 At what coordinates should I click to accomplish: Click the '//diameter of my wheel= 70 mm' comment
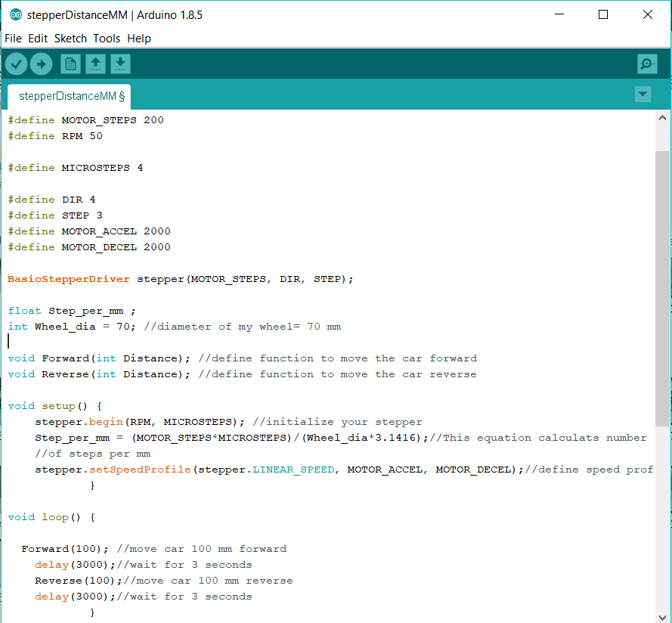243,327
